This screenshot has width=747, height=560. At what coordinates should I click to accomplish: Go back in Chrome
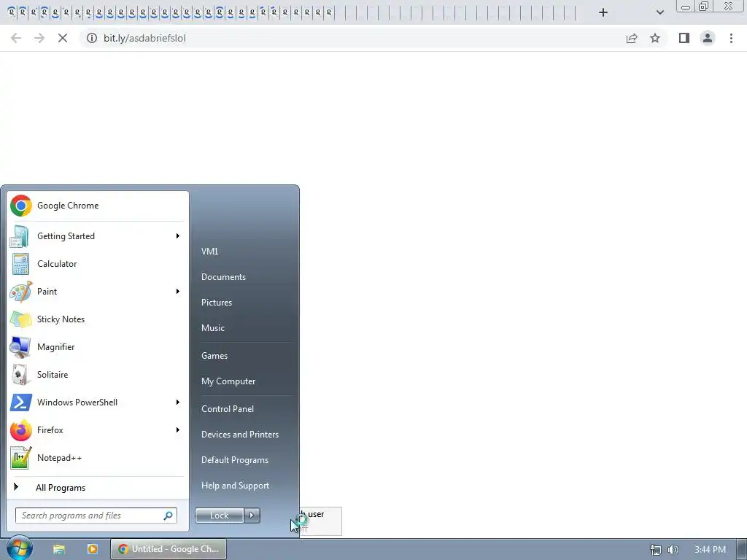pos(16,38)
